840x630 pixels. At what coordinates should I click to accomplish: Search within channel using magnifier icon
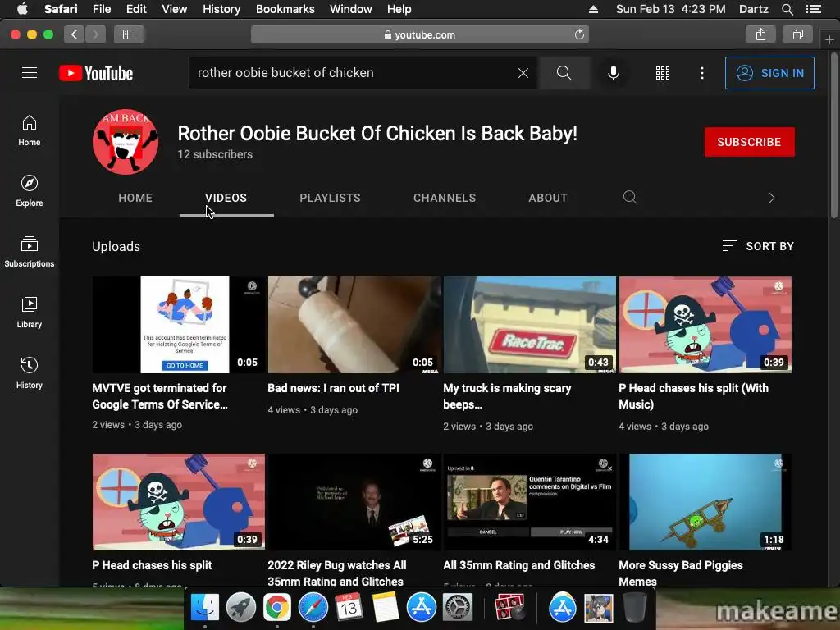[x=630, y=198]
